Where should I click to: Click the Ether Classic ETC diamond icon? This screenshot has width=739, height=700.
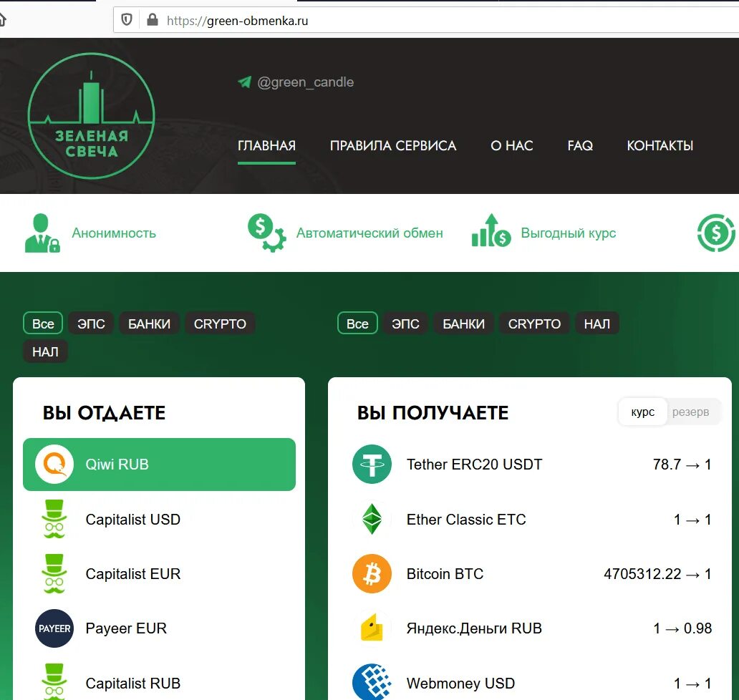(x=372, y=519)
